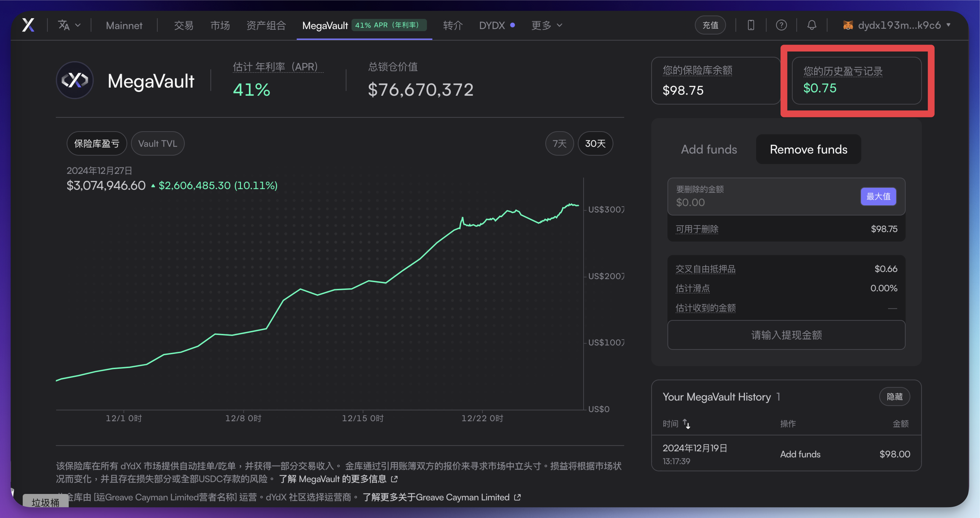Click the 您的保险库余额 balance card
This screenshot has height=518, width=980.
(x=715, y=80)
